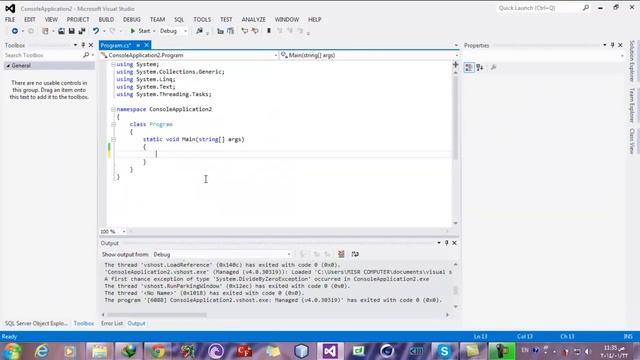Click the Save All toolbar icon
Viewport: 640px width, 360px height.
[82, 31]
